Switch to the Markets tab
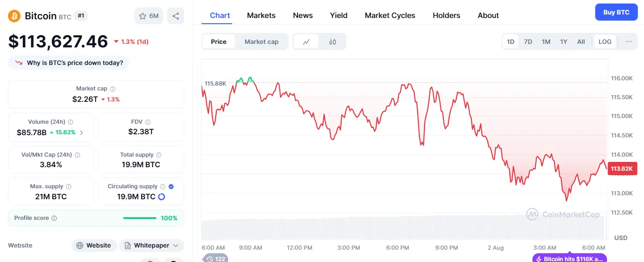 coord(261,15)
